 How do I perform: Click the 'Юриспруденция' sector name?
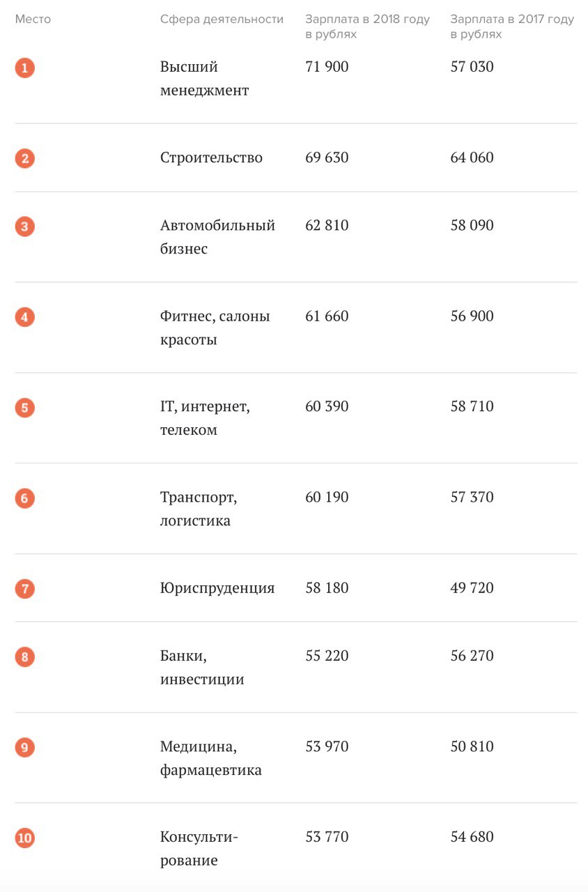pyautogui.click(x=217, y=588)
